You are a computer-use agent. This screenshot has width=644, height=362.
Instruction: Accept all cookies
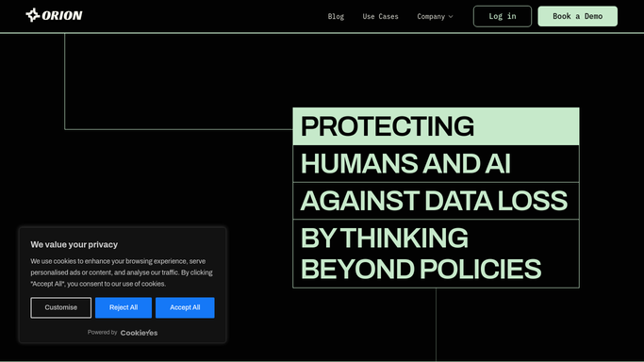(x=185, y=307)
